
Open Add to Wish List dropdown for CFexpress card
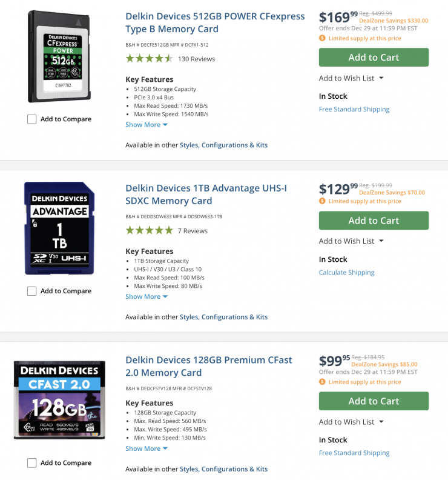point(351,78)
